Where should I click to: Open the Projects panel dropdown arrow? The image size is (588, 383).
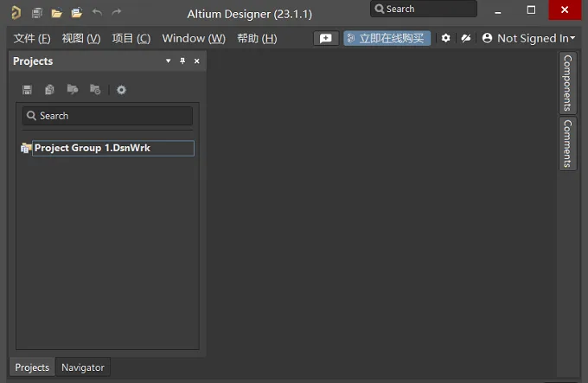[168, 61]
